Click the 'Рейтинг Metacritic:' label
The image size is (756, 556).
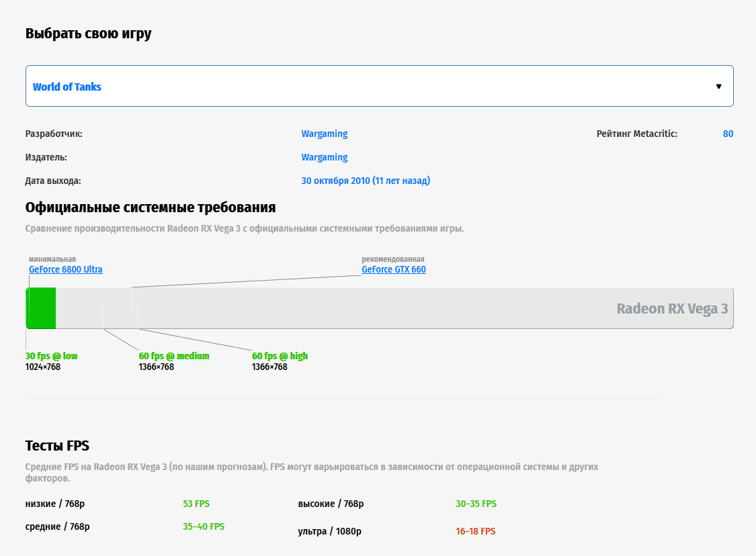pyautogui.click(x=637, y=134)
